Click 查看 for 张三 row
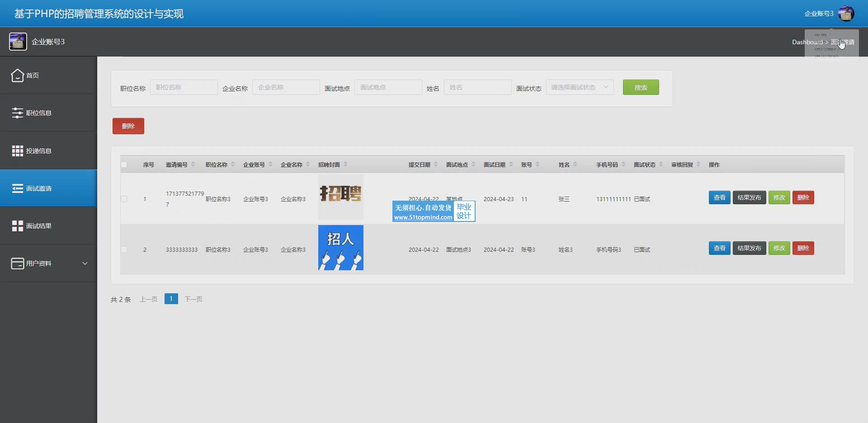 click(719, 197)
